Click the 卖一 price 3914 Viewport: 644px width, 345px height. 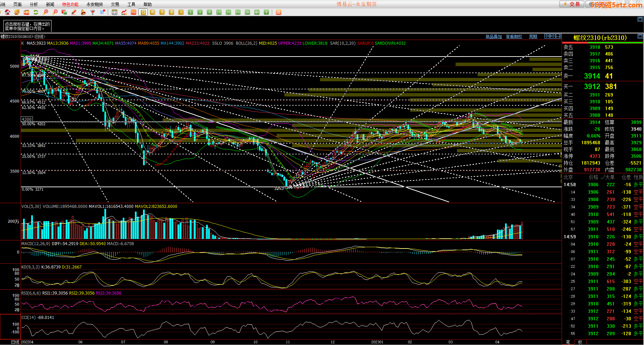(x=592, y=76)
